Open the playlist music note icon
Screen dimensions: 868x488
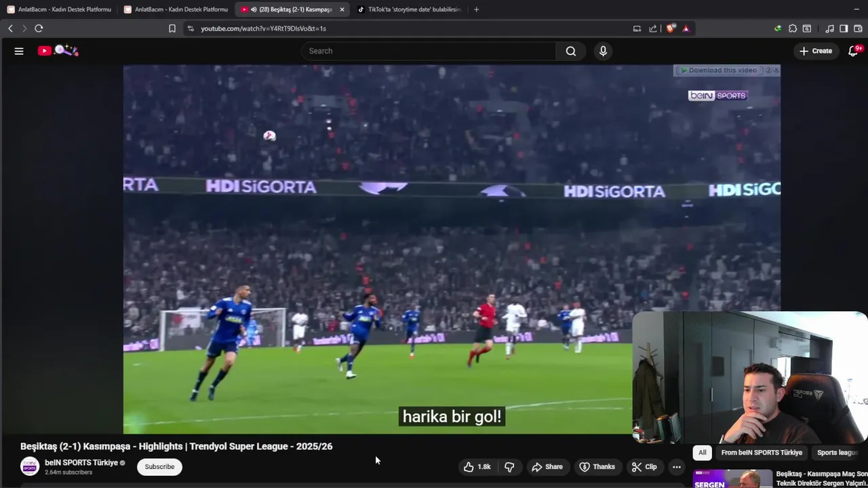(x=829, y=28)
